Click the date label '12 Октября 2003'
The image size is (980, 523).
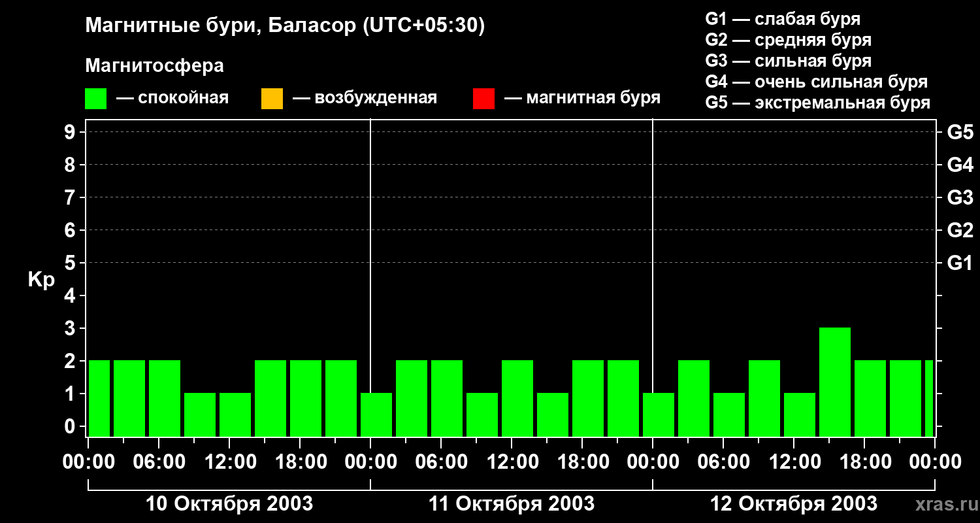click(x=794, y=504)
